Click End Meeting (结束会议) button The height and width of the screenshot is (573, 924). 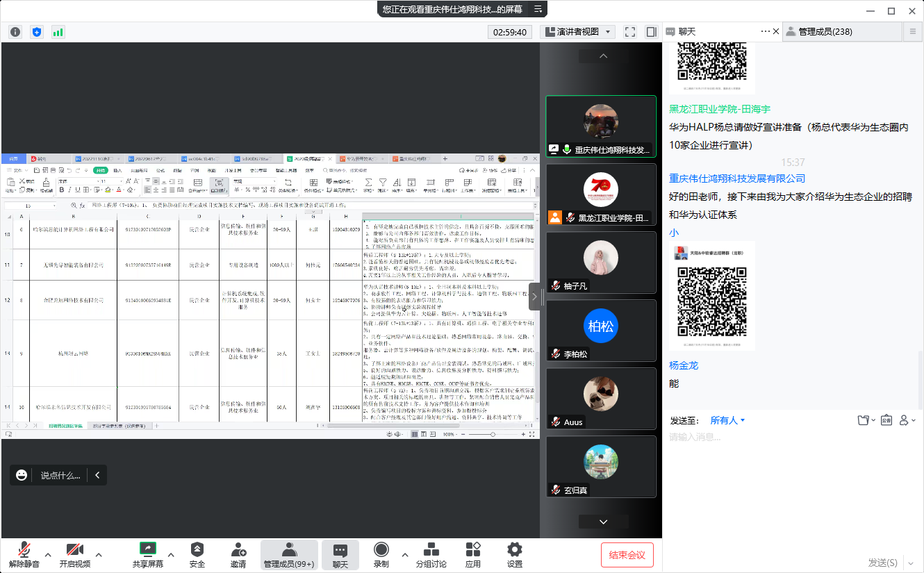pos(627,555)
